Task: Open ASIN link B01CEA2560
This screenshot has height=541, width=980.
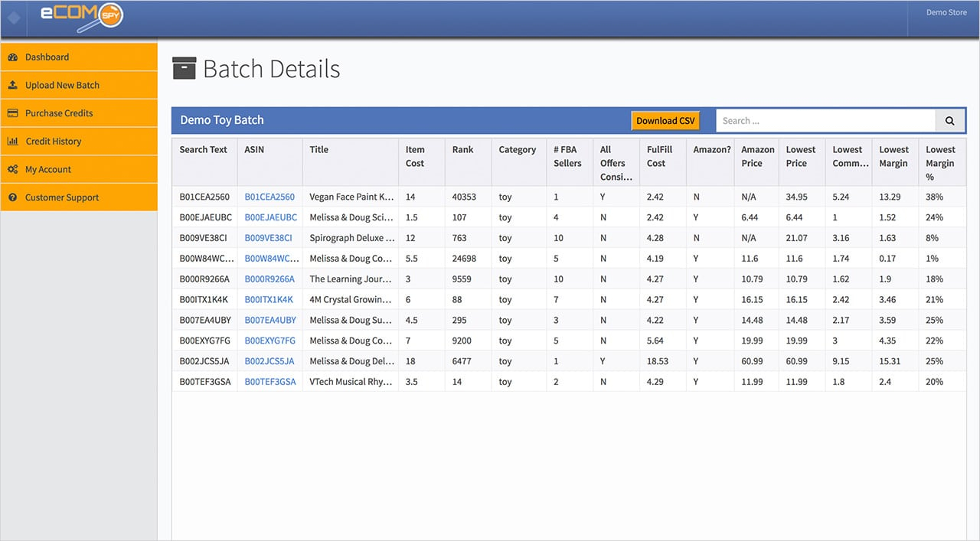Action: click(x=269, y=197)
